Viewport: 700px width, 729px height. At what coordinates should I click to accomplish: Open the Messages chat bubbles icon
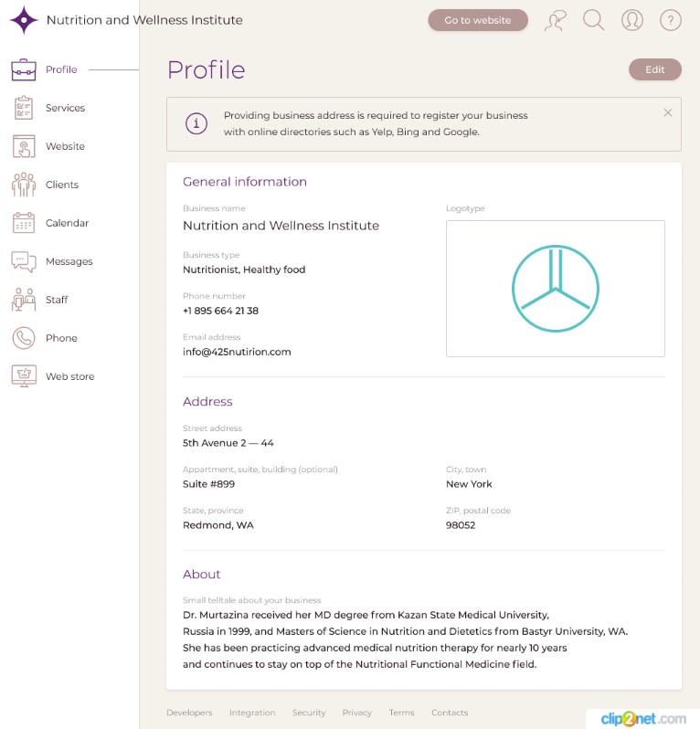(24, 261)
